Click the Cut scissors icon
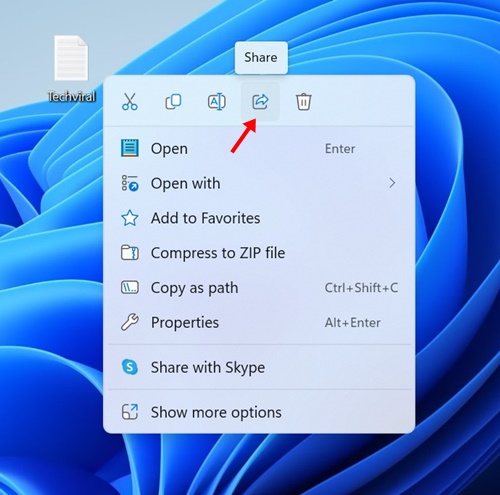The image size is (500, 495). click(130, 102)
